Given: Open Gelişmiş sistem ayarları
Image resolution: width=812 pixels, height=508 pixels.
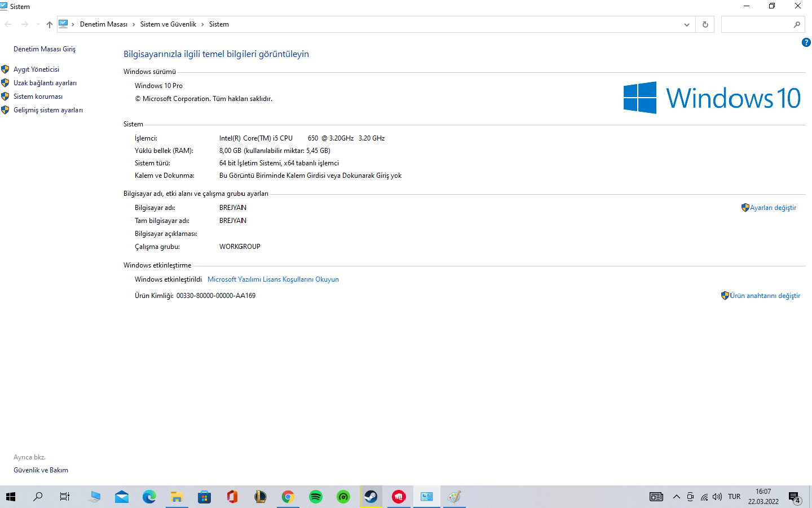Looking at the screenshot, I should pos(48,110).
